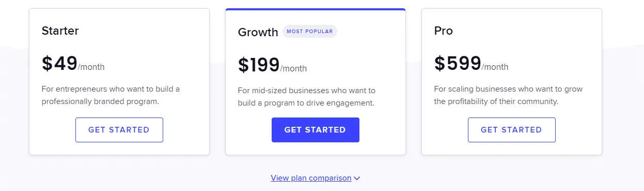Click the Pro plan heading

click(444, 31)
